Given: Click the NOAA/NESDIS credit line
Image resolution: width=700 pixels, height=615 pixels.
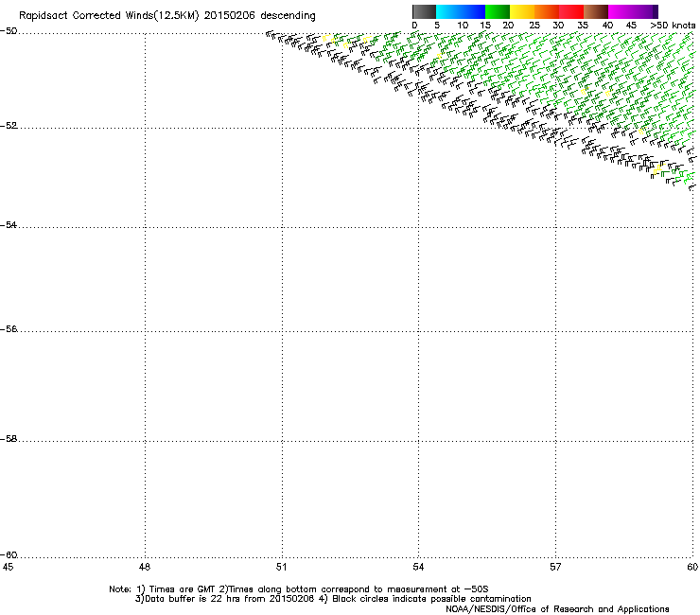Looking at the screenshot, I should [x=557, y=609].
